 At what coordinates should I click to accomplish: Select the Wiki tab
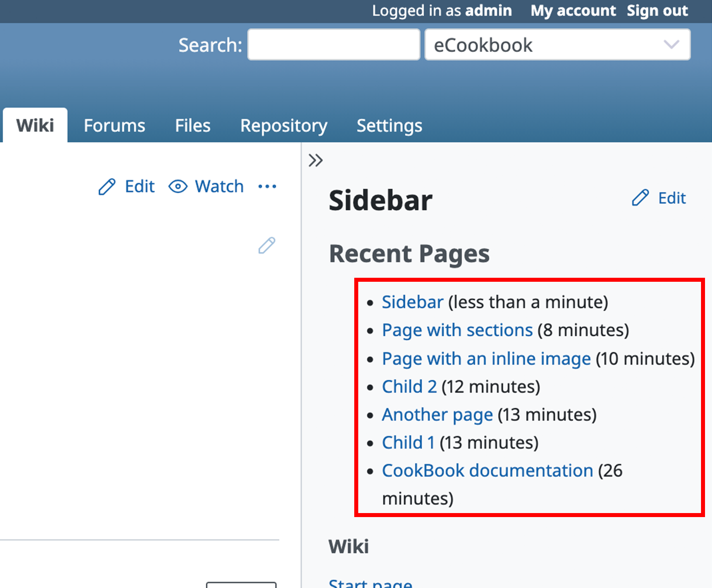point(35,125)
